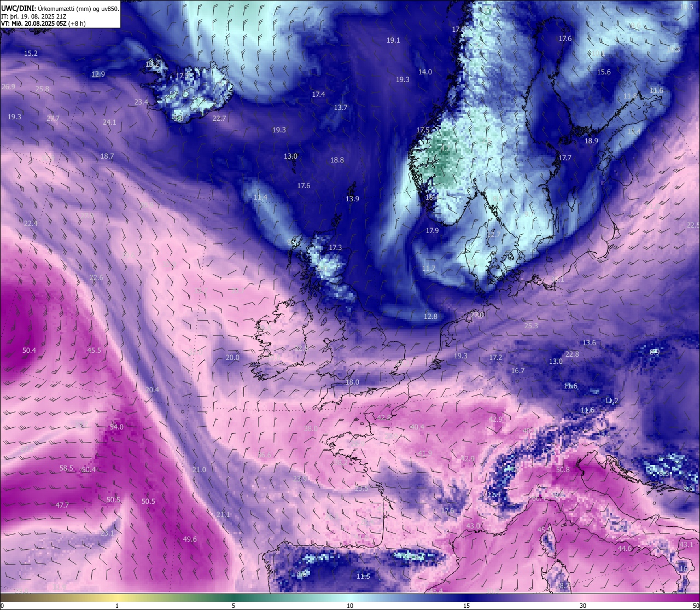
Task: Click the 16.7 value label
Action: click(518, 370)
